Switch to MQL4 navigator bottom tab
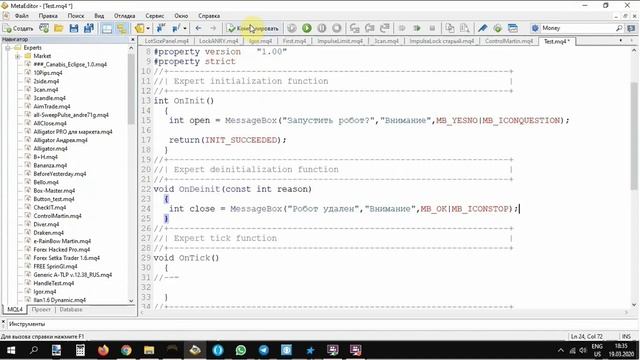Viewport: 640px width, 360px height. 15,309
